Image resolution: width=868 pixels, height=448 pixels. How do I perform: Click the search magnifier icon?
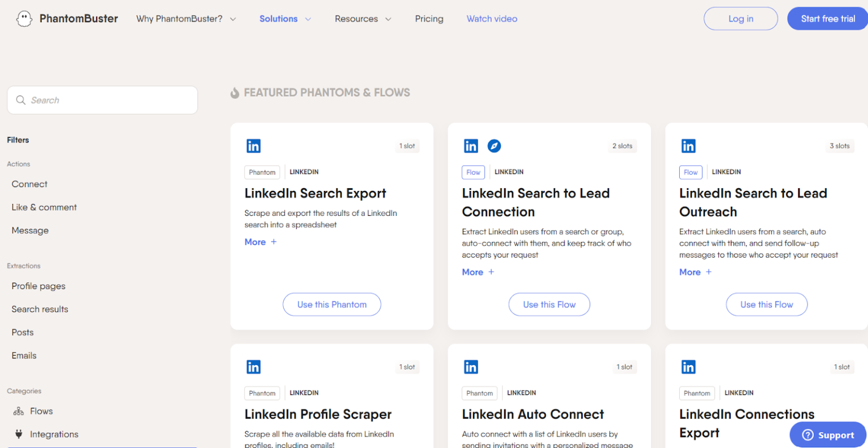pos(21,100)
